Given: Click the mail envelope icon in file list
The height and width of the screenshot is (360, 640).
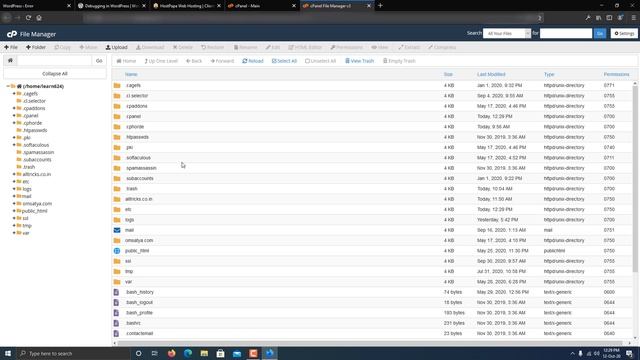Looking at the screenshot, I should 117,230.
